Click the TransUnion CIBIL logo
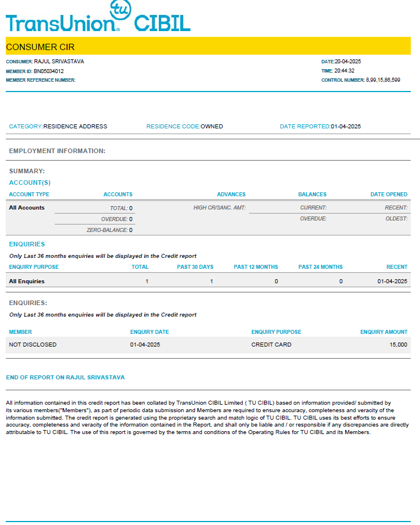420x525 pixels. tap(98, 16)
